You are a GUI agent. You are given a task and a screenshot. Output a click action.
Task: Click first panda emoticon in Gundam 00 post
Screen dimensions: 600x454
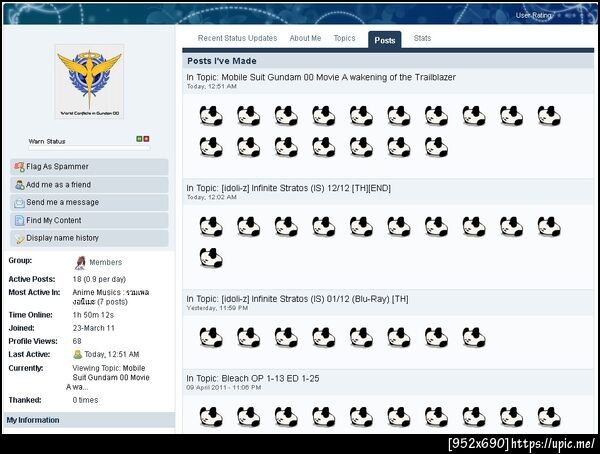[211, 116]
